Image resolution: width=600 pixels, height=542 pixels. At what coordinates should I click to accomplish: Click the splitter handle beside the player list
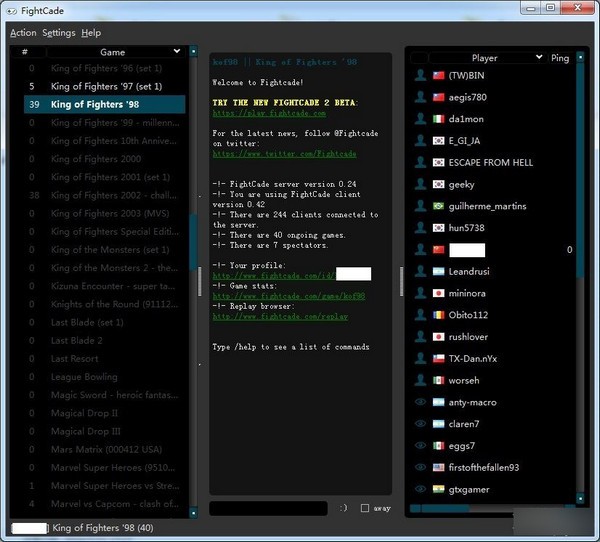pyautogui.click(x=401, y=281)
